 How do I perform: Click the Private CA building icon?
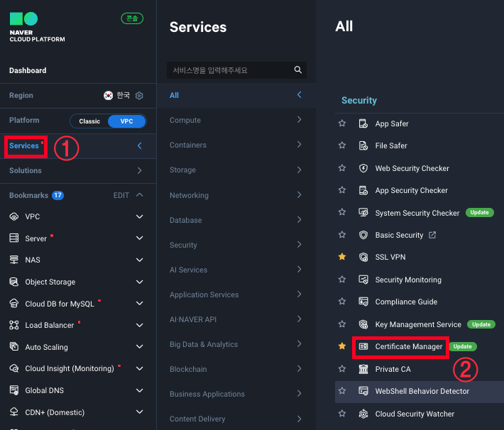363,369
